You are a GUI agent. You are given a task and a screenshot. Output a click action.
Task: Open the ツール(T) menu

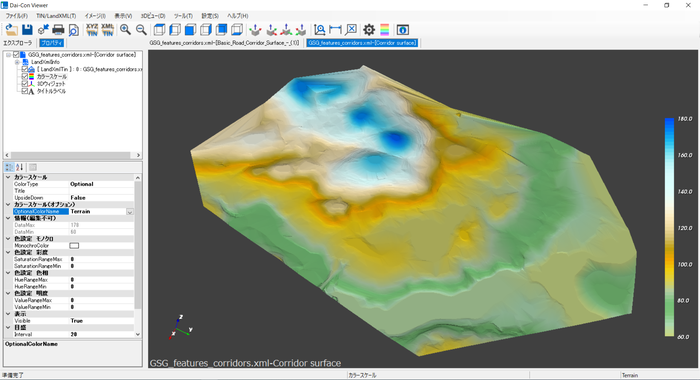point(183,16)
